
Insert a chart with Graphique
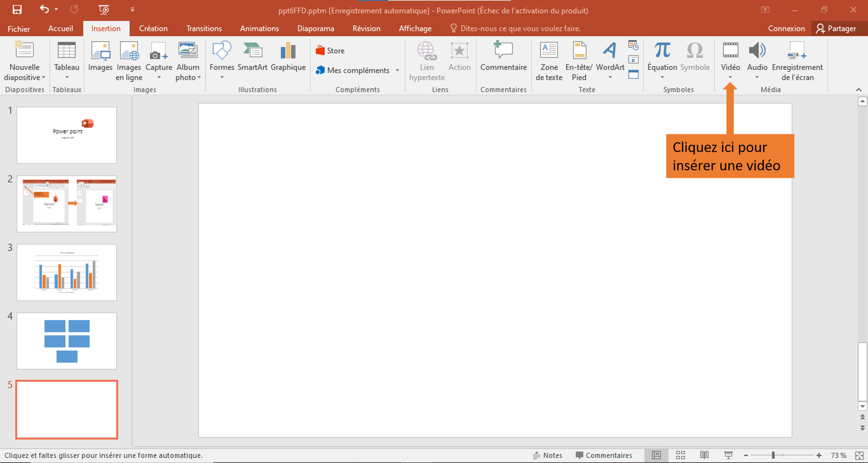[288, 56]
